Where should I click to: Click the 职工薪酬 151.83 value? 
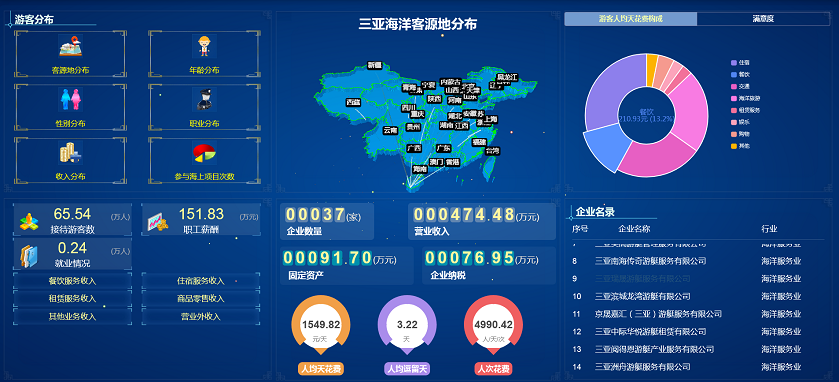tap(201, 215)
